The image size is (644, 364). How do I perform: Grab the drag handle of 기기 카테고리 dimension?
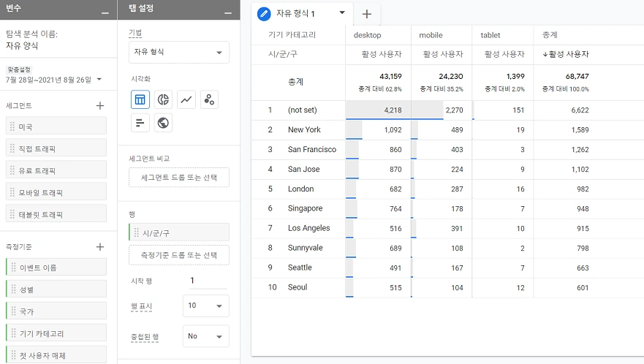[x=14, y=333]
